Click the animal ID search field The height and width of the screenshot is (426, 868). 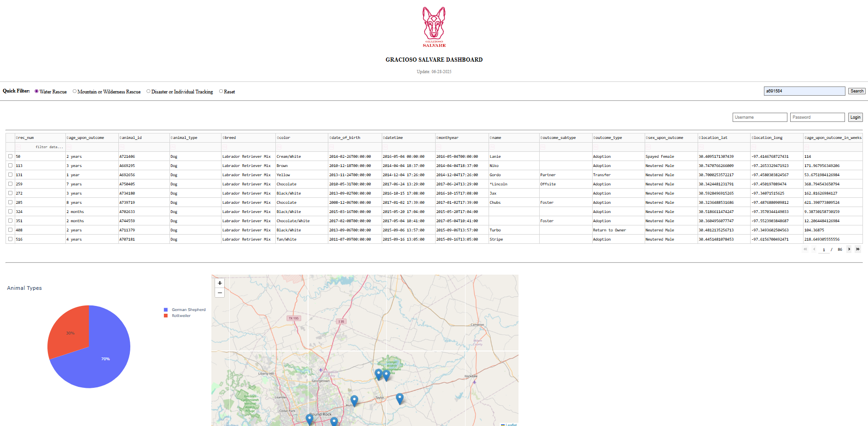click(804, 91)
